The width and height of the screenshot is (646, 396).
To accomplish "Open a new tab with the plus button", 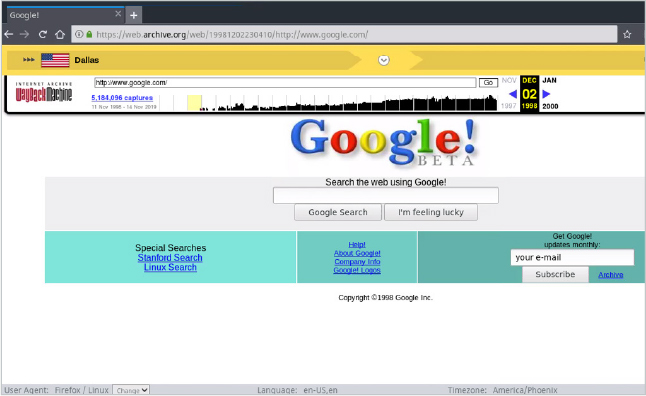I will (x=133, y=15).
